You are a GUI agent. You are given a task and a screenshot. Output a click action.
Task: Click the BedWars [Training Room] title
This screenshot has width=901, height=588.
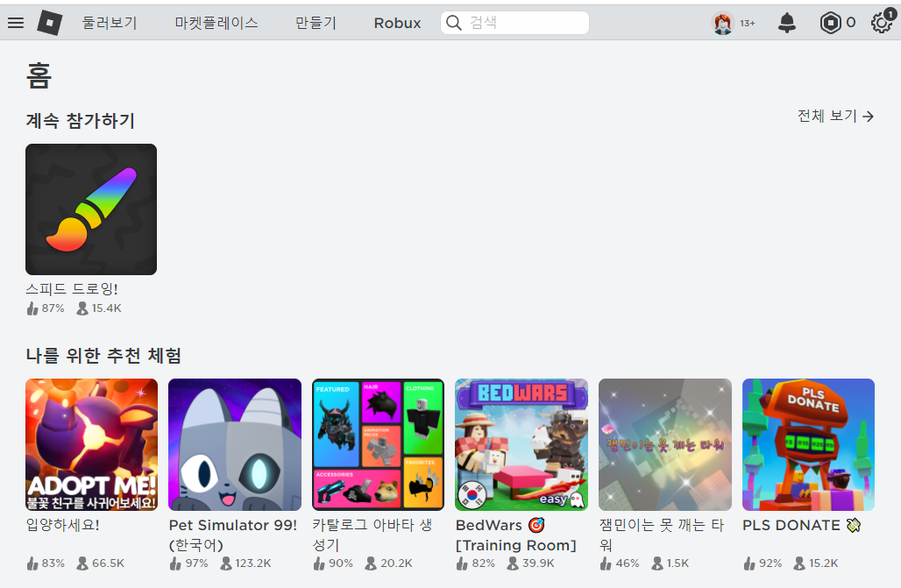coord(516,535)
